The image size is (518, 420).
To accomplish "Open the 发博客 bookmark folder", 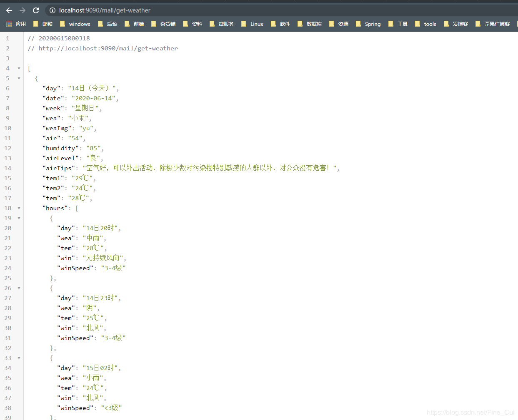I will (456, 24).
